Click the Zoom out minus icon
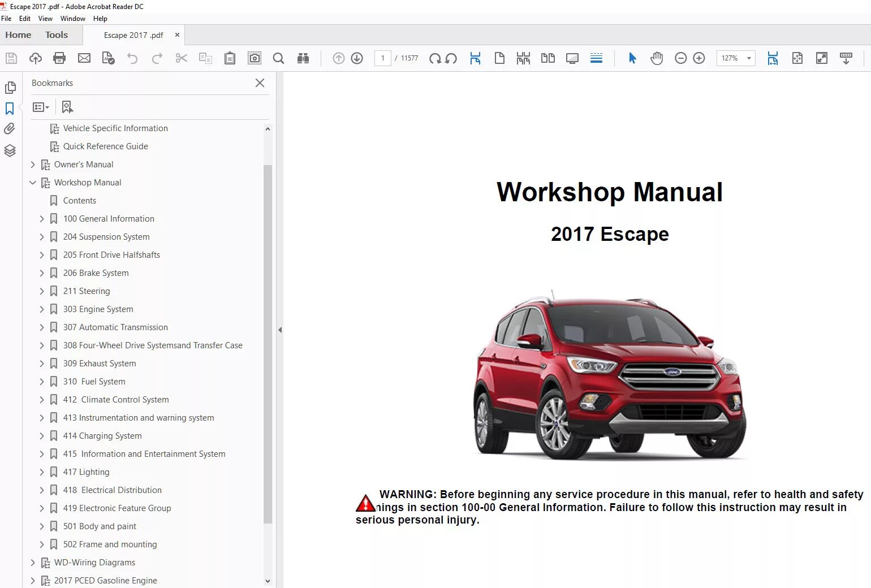Screen dimensions: 871x588 (x=681, y=58)
